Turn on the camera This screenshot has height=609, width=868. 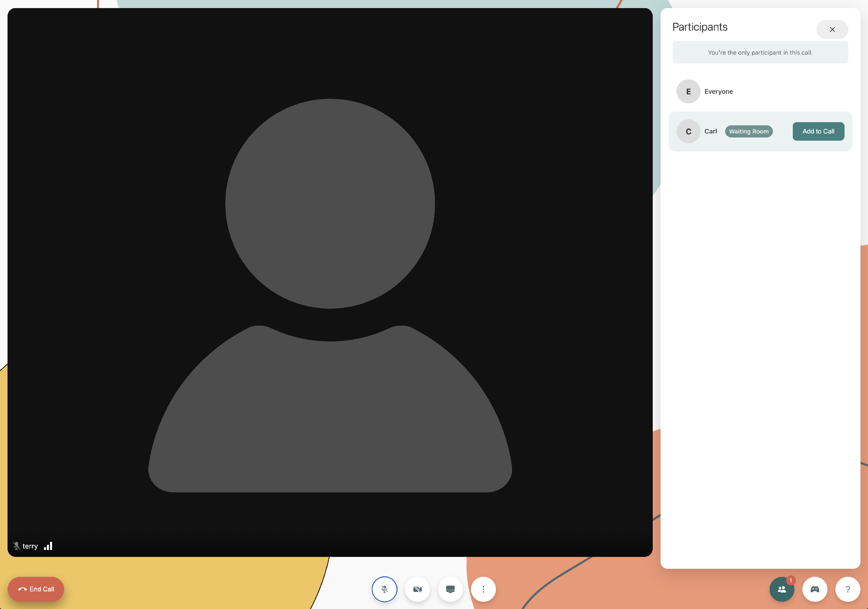pyautogui.click(x=418, y=589)
